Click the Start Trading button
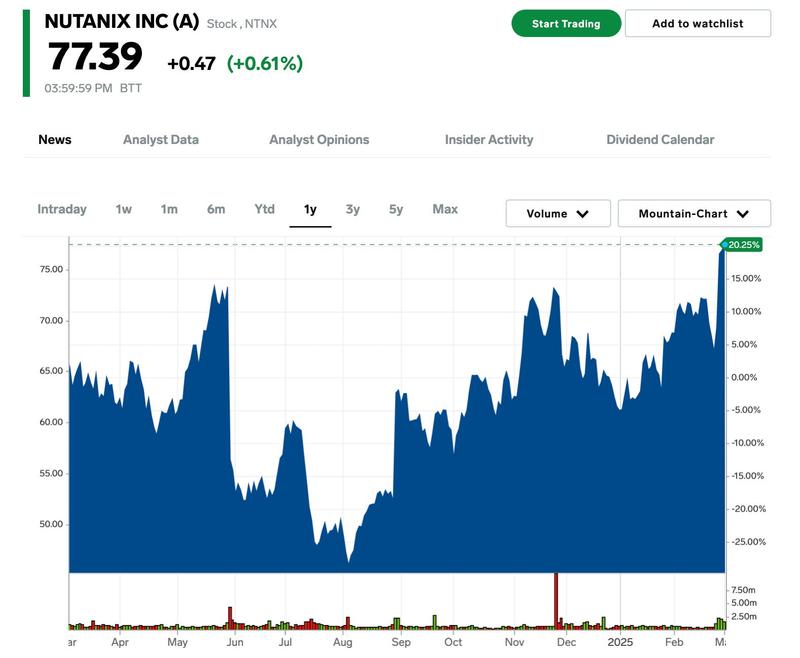The image size is (800, 658). (x=566, y=23)
